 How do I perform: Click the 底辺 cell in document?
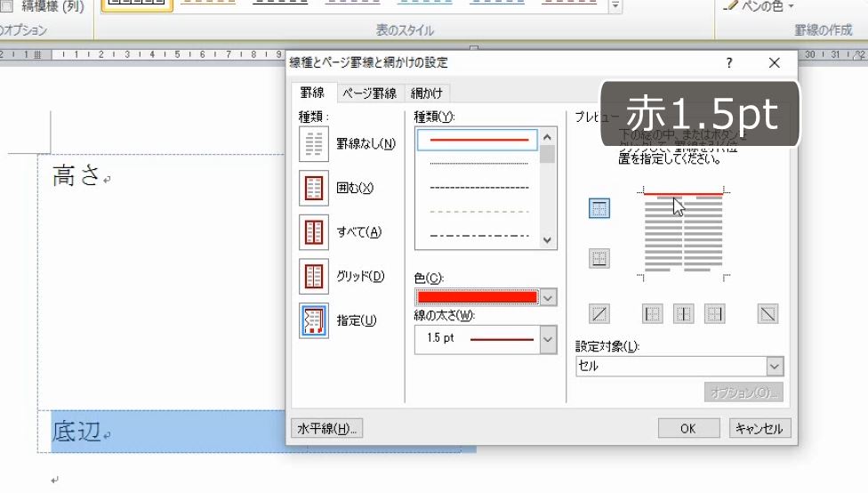click(76, 431)
